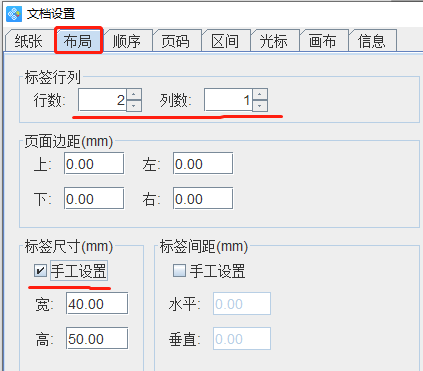Increase 行数 with the up spinner arrow

tap(134, 94)
